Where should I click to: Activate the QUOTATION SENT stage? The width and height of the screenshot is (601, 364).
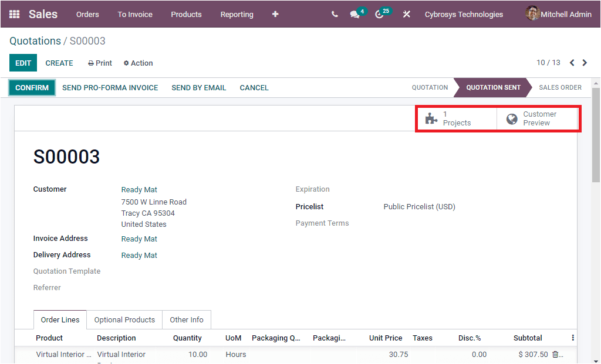click(x=493, y=87)
